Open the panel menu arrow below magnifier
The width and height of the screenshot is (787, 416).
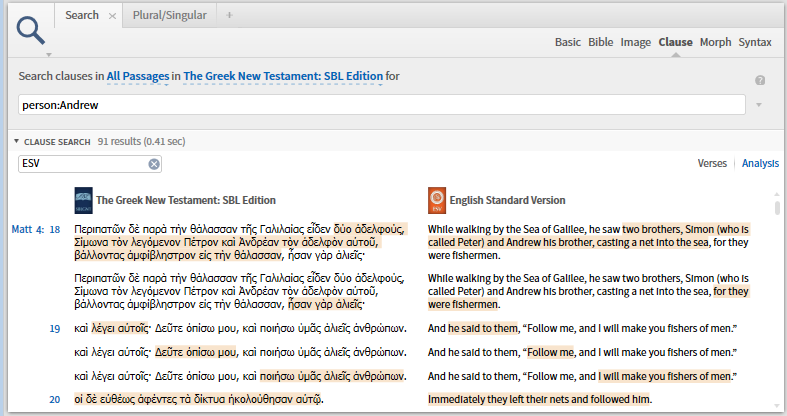click(49, 54)
